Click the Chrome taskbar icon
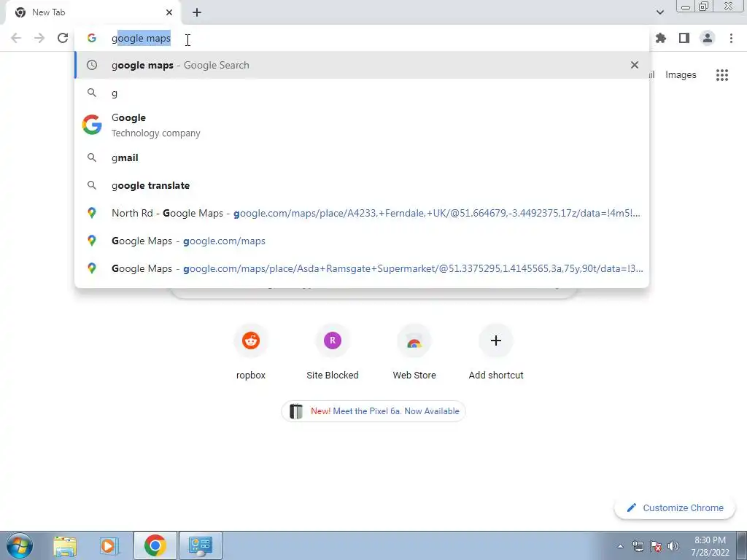 (155, 545)
